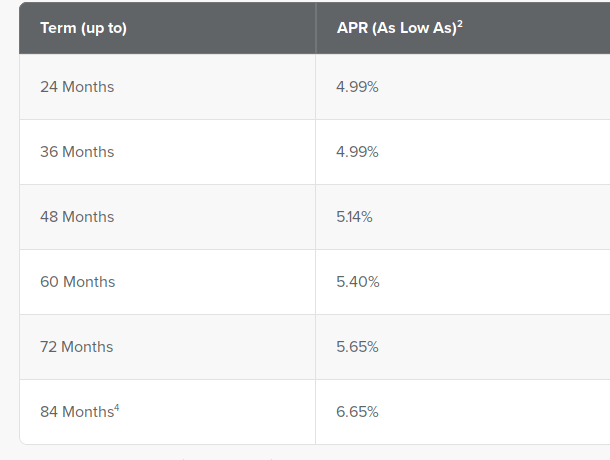Image resolution: width=610 pixels, height=460 pixels.
Task: Click 'APR' in the second column header
Action: (x=353, y=27)
